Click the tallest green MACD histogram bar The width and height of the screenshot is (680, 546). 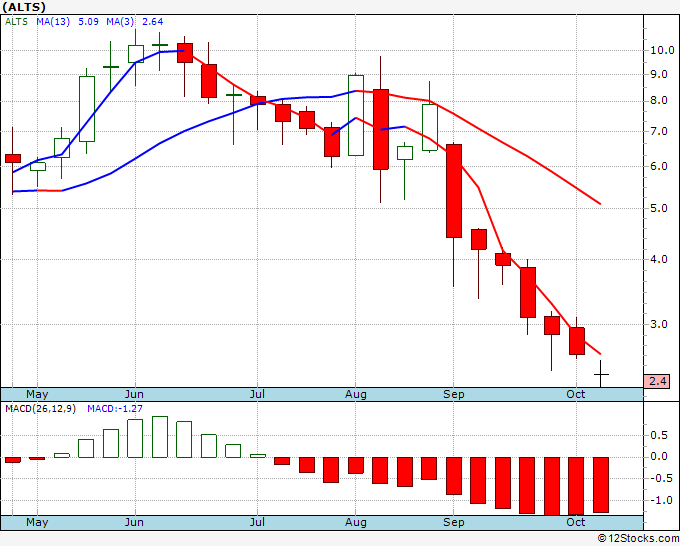(160, 437)
